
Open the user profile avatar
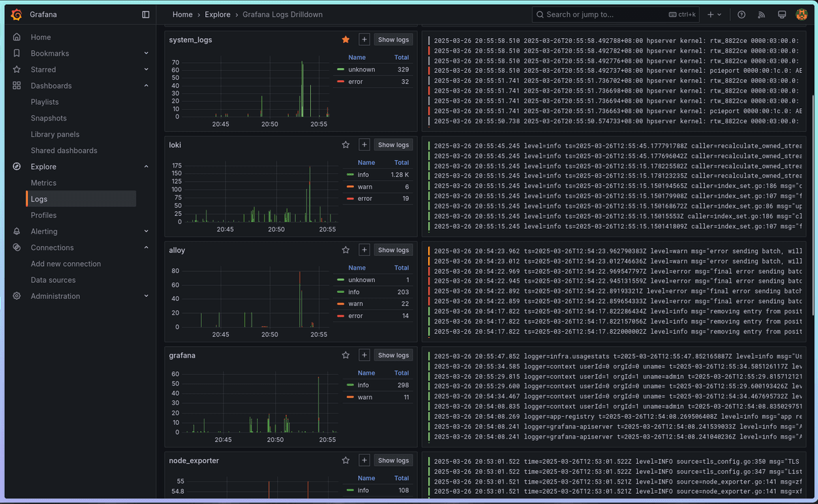coord(802,14)
